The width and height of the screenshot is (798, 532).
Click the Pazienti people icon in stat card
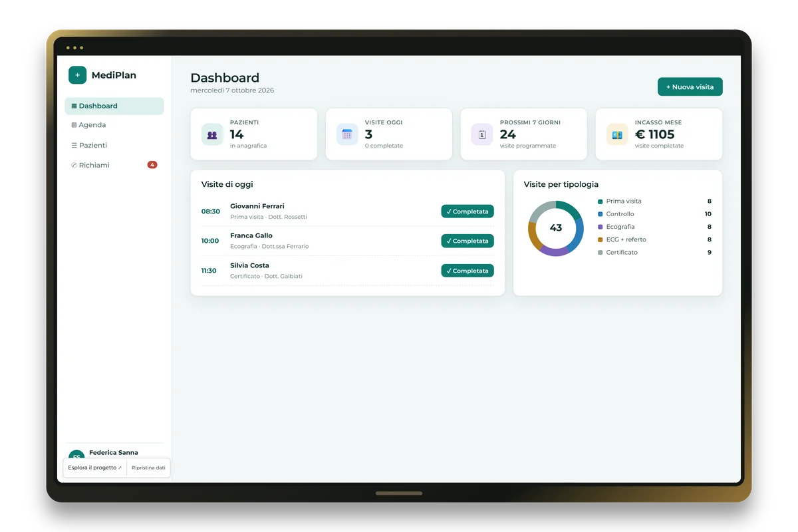(x=212, y=134)
